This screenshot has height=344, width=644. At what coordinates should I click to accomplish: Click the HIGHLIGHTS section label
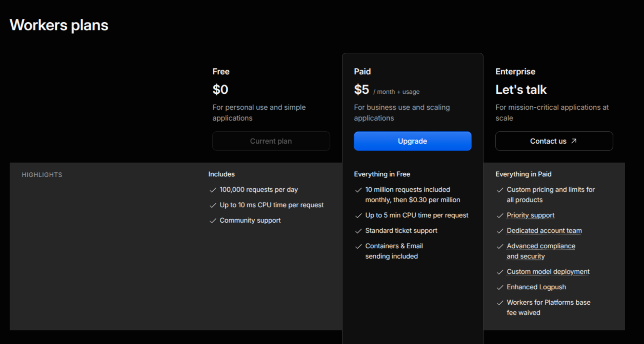[42, 175]
